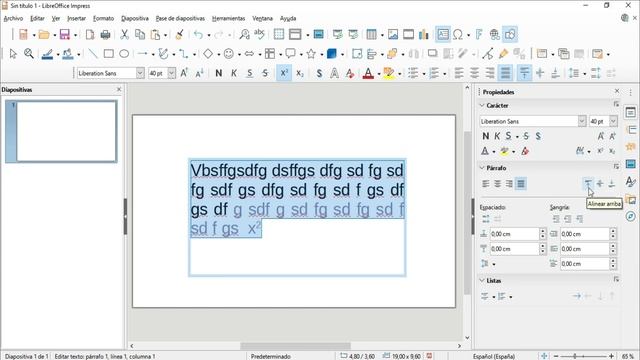Toggle Align top button in sidebar Párrafo
This screenshot has height=360, width=640.
pyautogui.click(x=588, y=184)
